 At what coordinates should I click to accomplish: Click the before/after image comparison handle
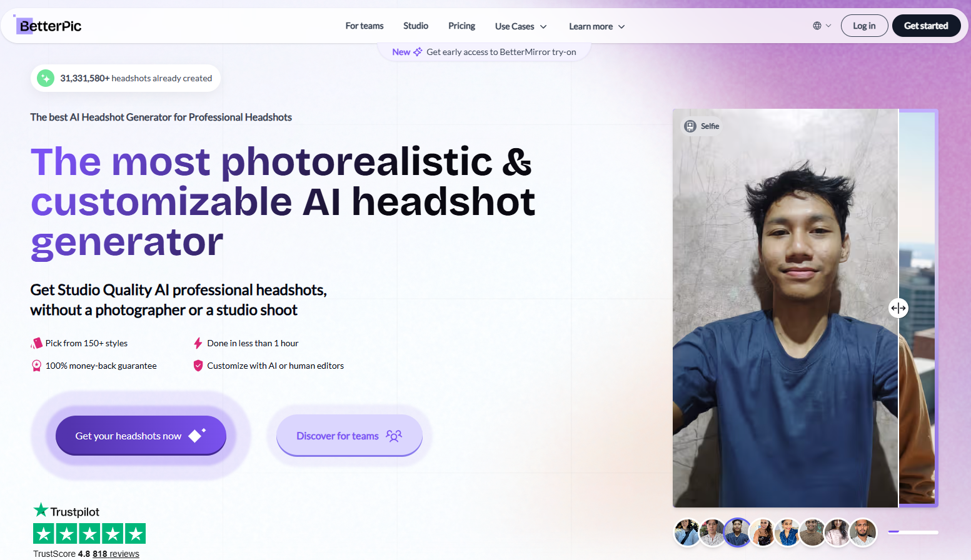click(x=898, y=307)
